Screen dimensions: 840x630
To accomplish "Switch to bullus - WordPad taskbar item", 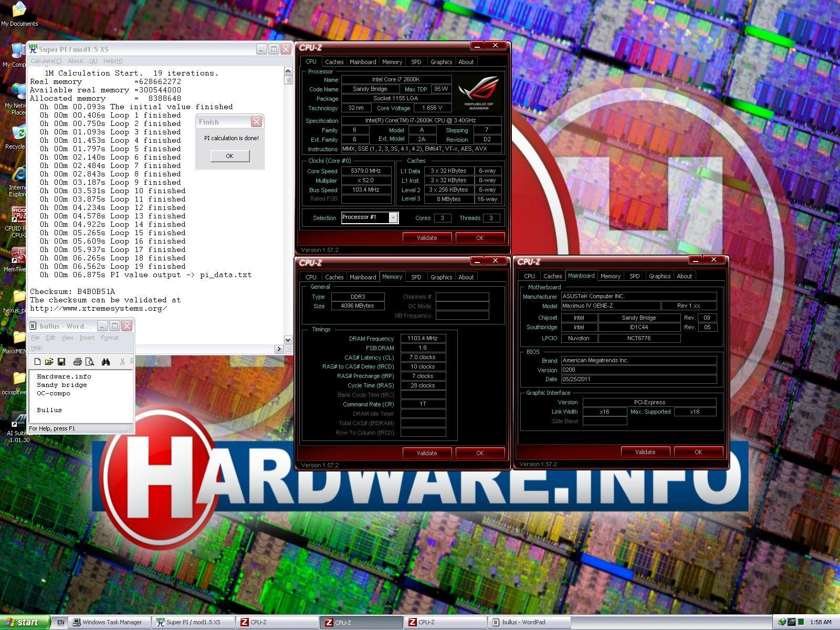I will pos(529,622).
